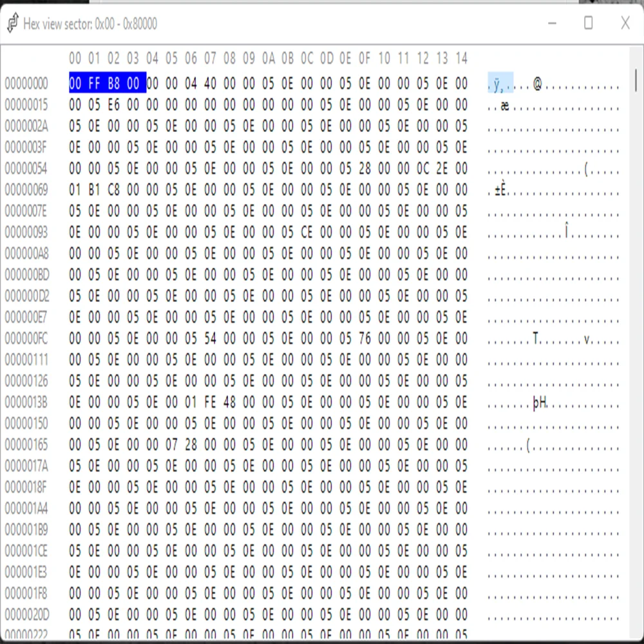Screen dimensions: 644x644
Task: Select byte 54 in row 000000FC
Action: [211, 338]
